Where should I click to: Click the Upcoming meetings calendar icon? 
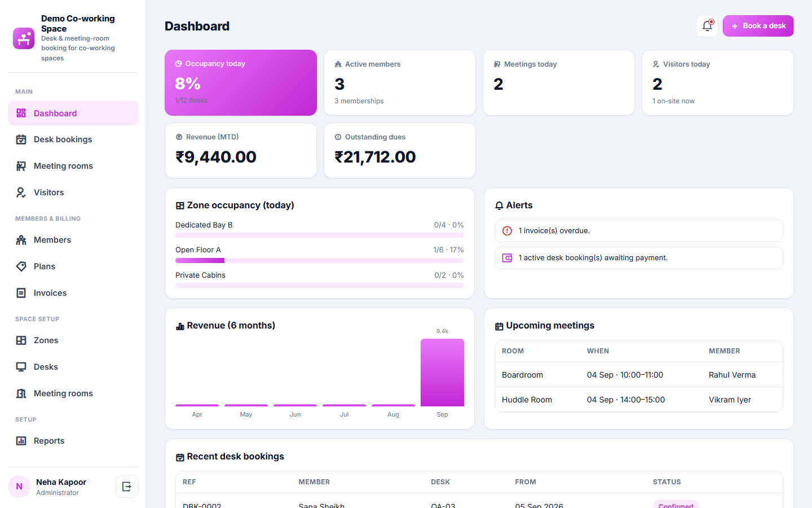click(499, 326)
